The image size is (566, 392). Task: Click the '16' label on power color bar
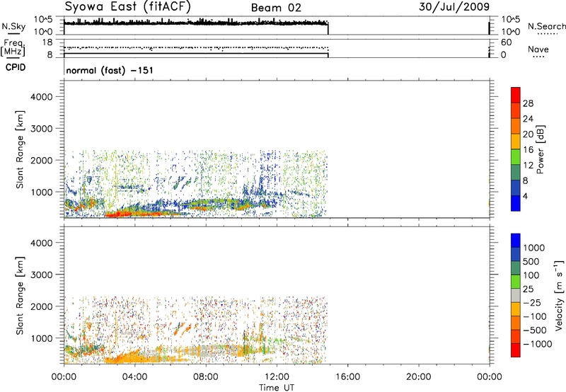pos(528,150)
